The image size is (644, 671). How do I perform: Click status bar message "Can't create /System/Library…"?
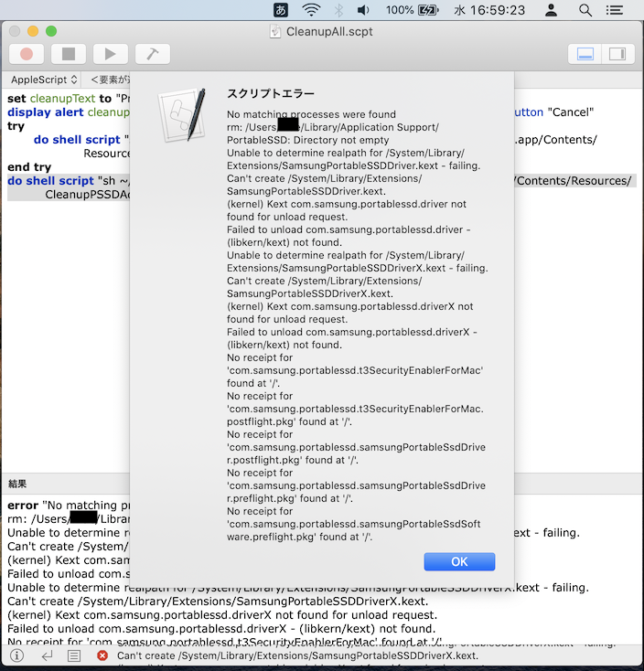coord(297,655)
